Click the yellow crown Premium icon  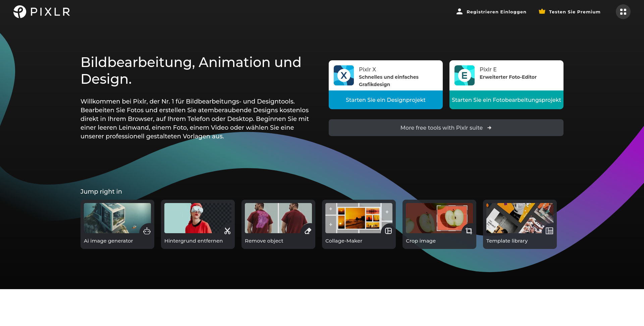pos(542,11)
